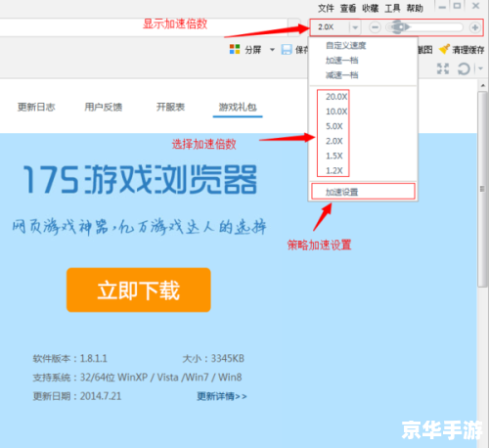
Task: Click the speed slider handle
Action: pos(398,27)
